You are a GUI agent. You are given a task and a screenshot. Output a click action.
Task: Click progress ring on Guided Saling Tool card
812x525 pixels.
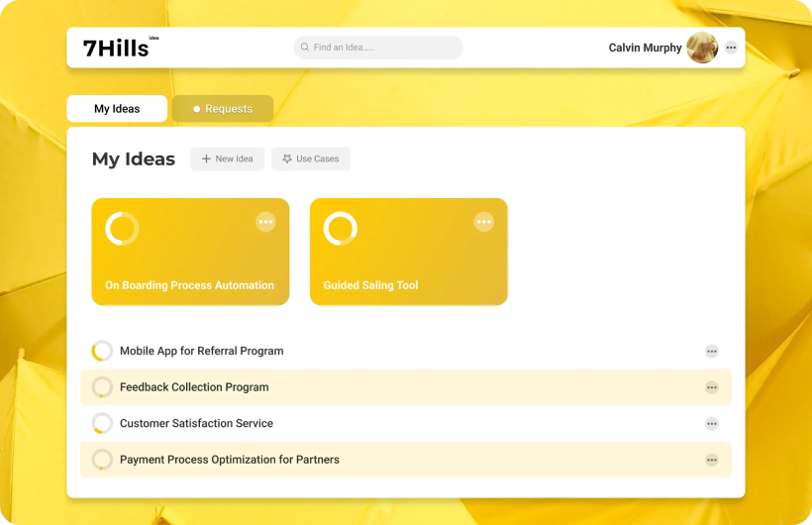coord(340,229)
